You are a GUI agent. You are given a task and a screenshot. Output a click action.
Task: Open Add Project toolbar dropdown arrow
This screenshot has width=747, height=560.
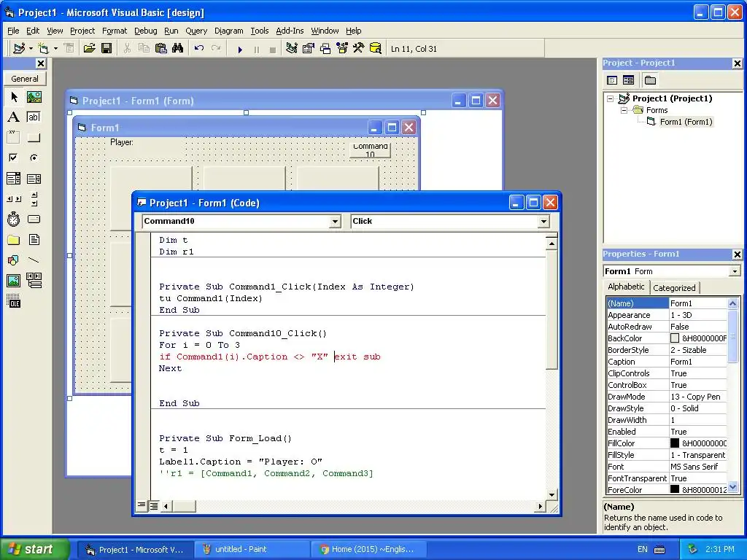31,49
